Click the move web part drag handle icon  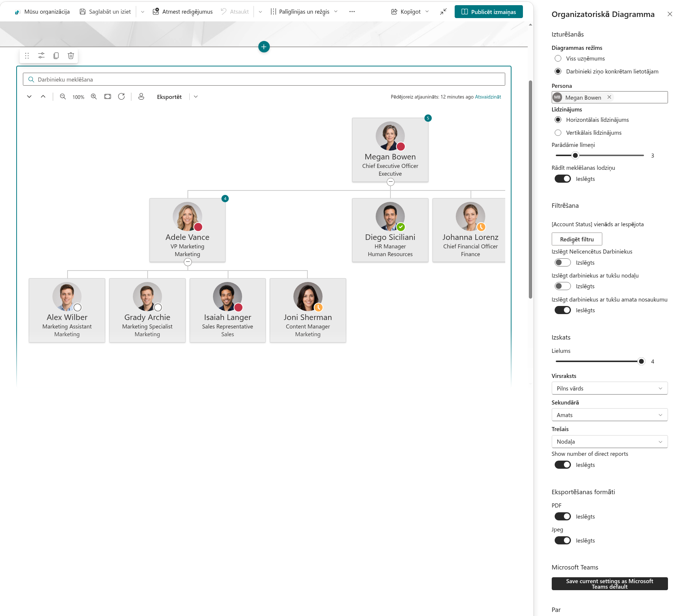pos(27,56)
